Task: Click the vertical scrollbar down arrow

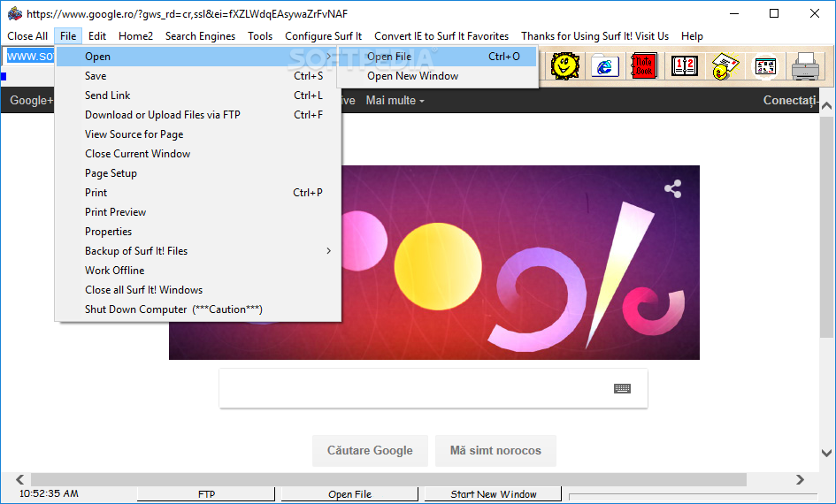Action: tap(826, 453)
